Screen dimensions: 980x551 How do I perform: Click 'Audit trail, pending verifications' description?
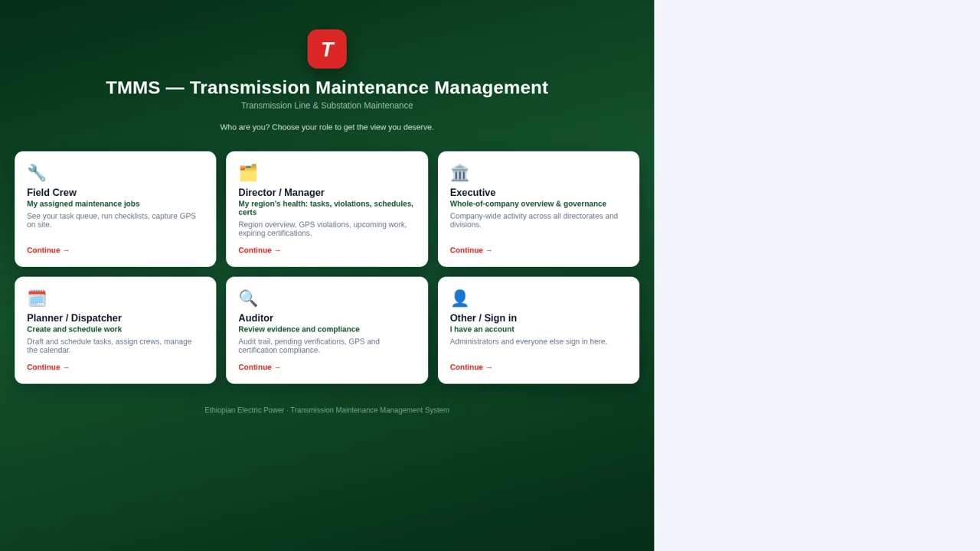tap(309, 346)
